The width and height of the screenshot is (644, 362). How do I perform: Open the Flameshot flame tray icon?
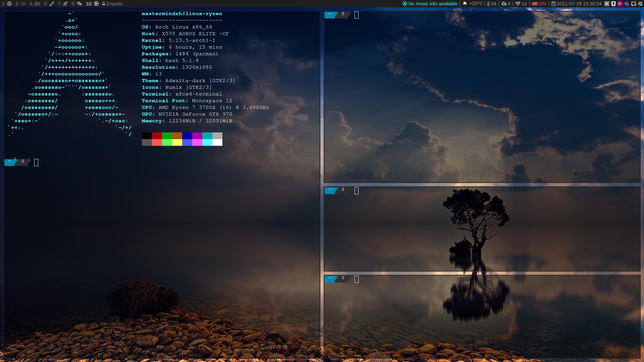coord(620,4)
